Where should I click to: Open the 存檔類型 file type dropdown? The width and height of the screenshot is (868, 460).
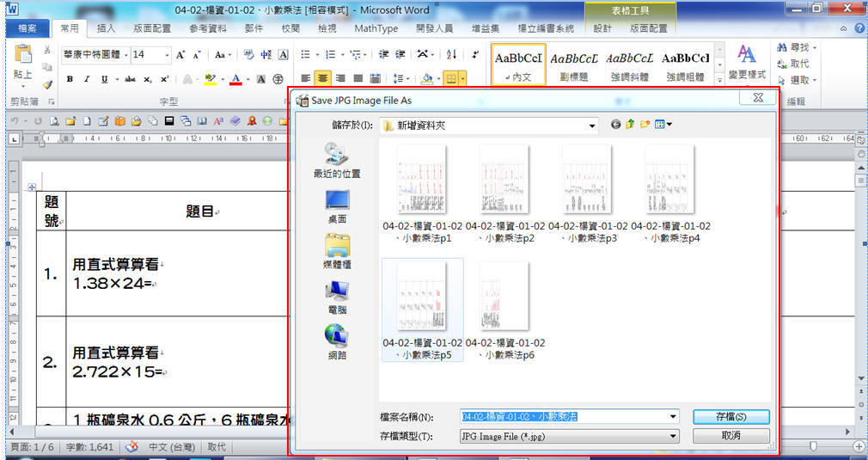click(673, 436)
